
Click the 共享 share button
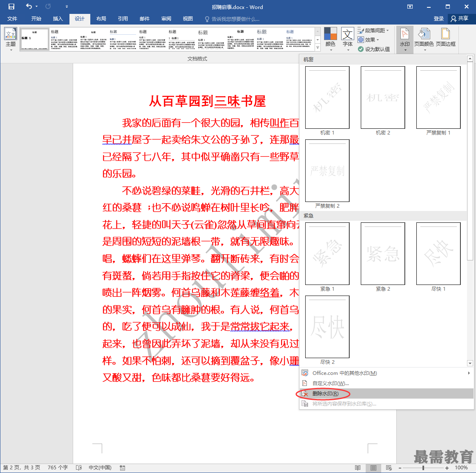coord(460,19)
